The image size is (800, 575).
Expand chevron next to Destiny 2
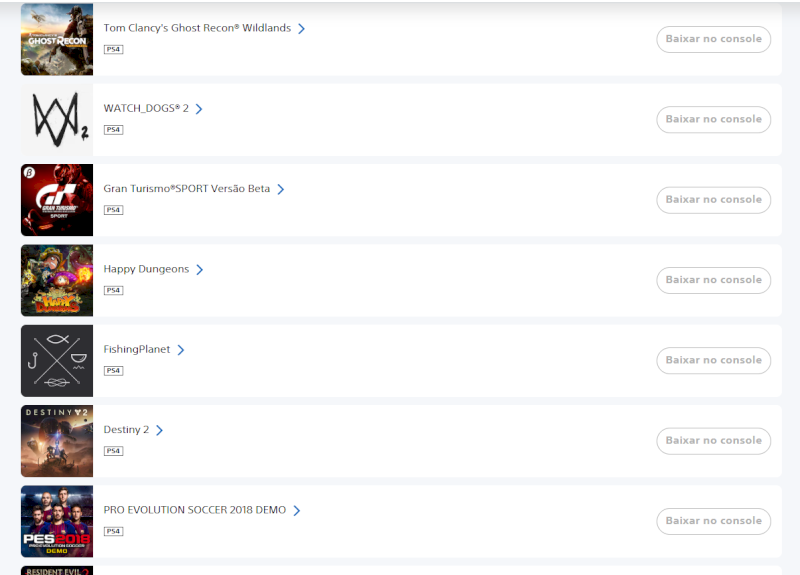click(x=159, y=430)
